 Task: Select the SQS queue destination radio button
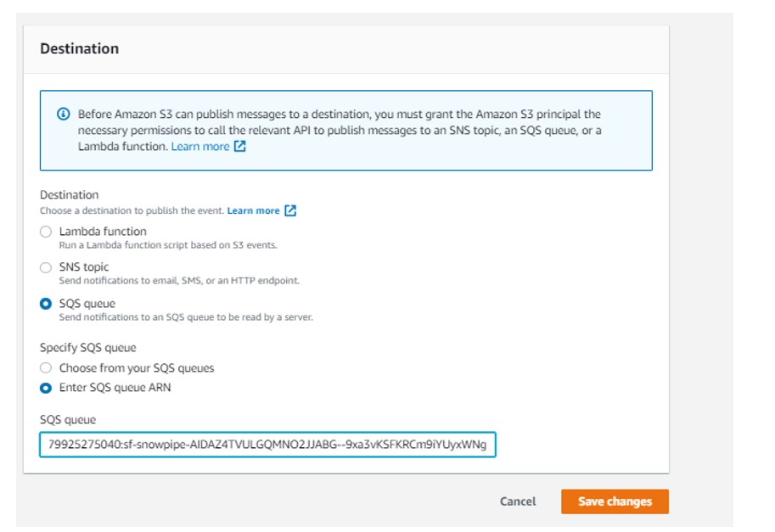click(x=46, y=304)
